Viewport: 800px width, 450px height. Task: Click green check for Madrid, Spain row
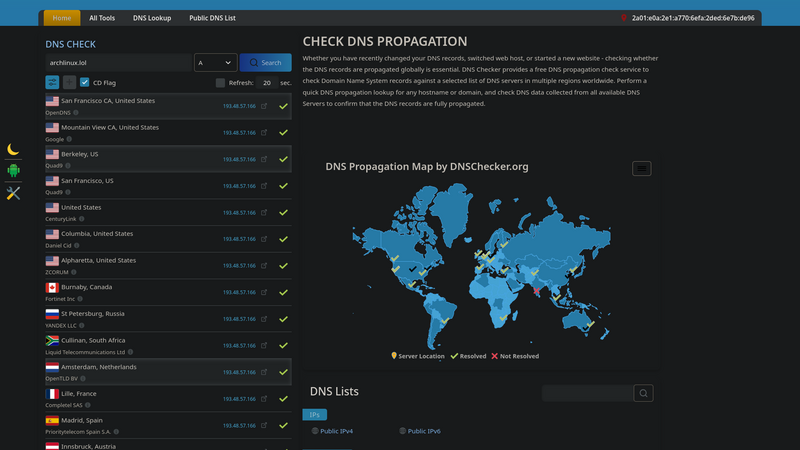283,426
